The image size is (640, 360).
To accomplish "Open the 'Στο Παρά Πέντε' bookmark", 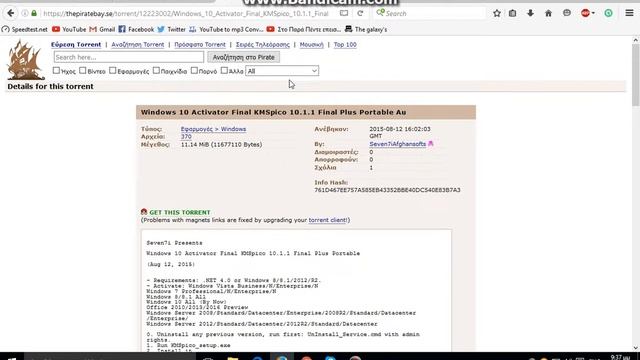I will 304,29.
